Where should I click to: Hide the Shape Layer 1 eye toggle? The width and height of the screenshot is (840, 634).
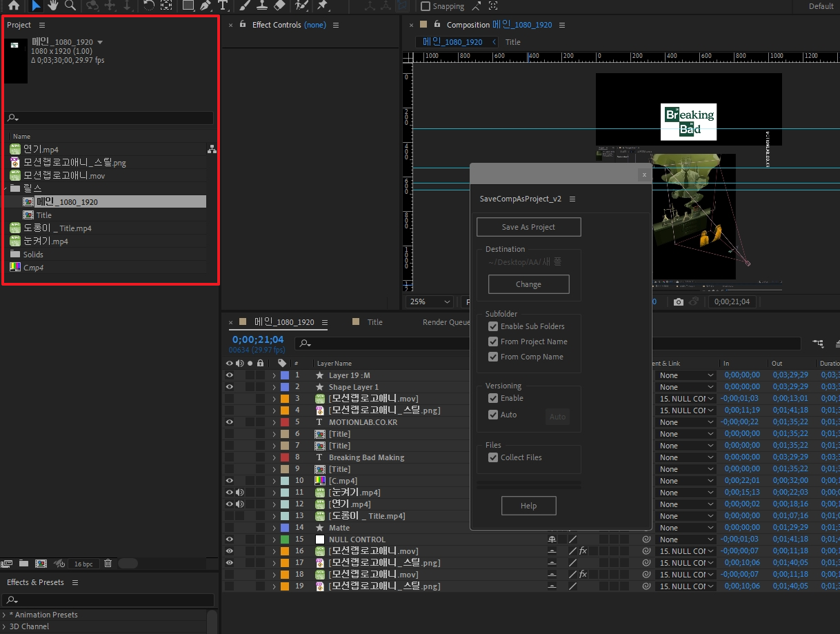coord(230,387)
